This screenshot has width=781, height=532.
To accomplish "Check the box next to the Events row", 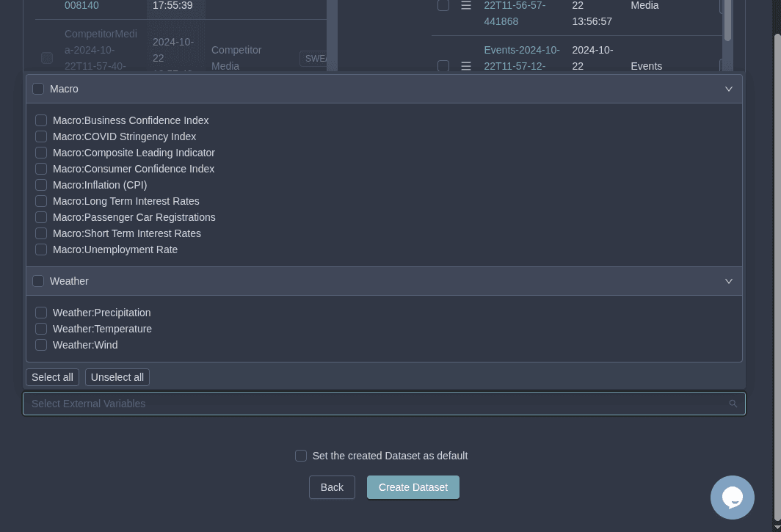I will coord(443,66).
